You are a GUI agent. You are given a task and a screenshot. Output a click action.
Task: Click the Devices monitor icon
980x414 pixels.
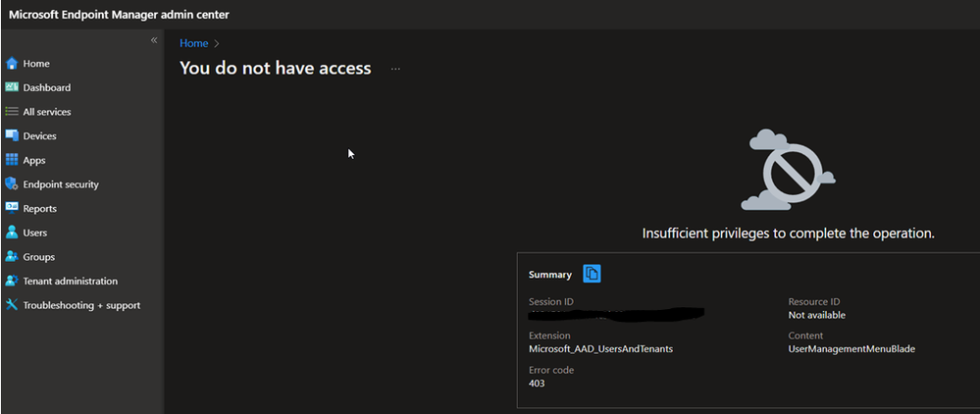tap(11, 135)
